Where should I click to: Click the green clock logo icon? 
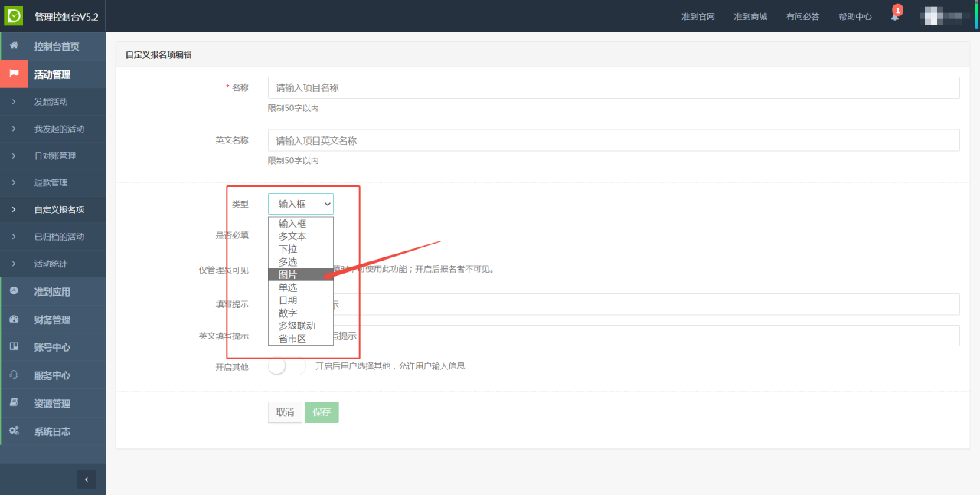tap(14, 15)
